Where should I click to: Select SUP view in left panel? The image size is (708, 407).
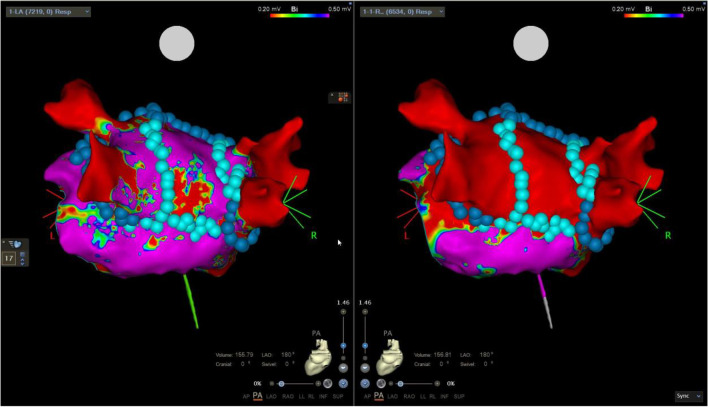pos(338,396)
